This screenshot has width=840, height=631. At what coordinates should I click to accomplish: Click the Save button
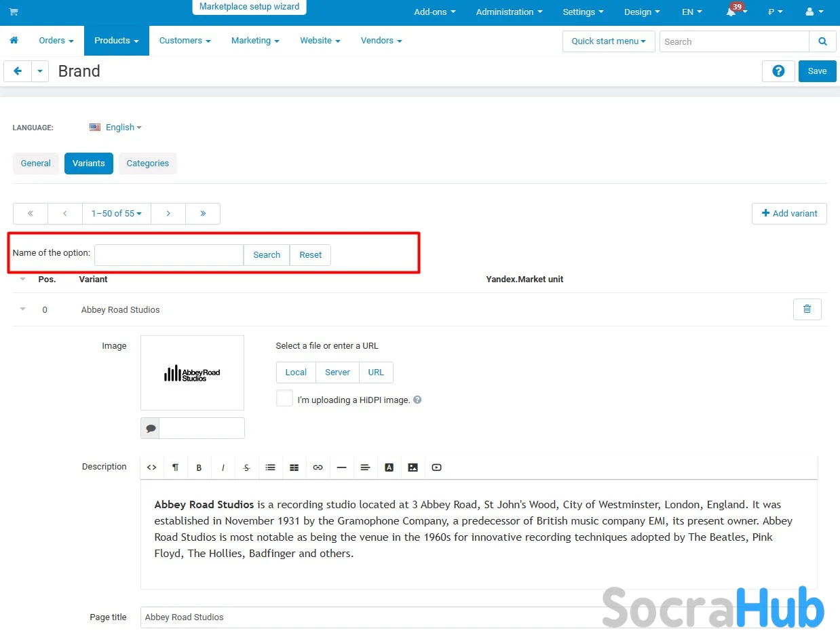[x=818, y=71]
